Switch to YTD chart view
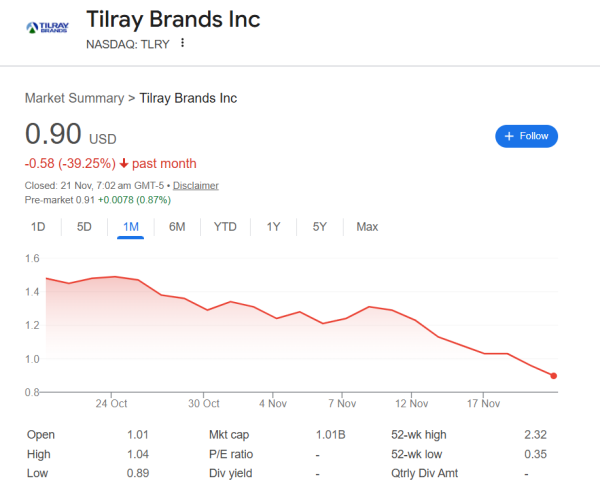 coord(225,227)
